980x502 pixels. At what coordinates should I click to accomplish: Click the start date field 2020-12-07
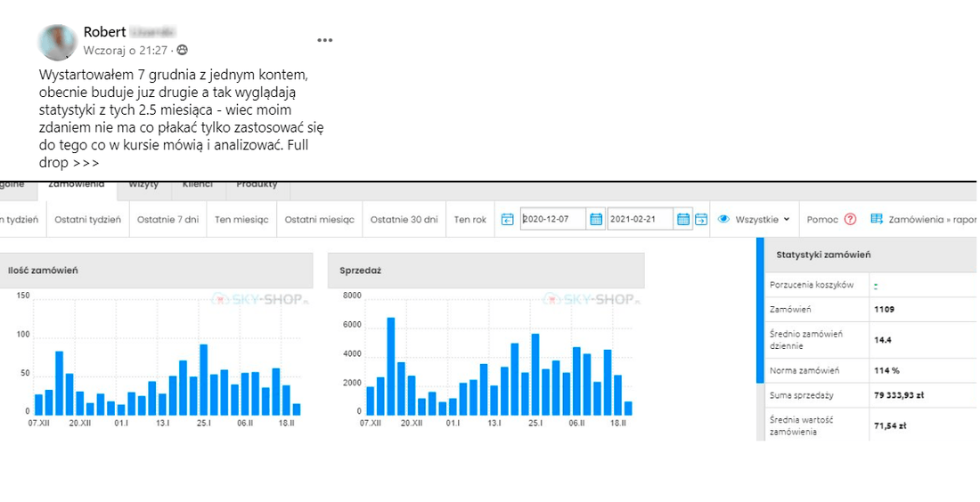pyautogui.click(x=552, y=219)
